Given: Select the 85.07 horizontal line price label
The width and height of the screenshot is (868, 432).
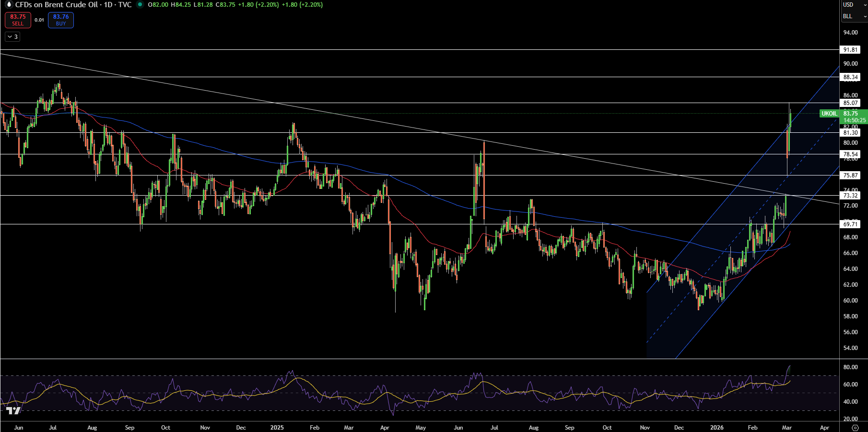Looking at the screenshot, I should coord(851,103).
